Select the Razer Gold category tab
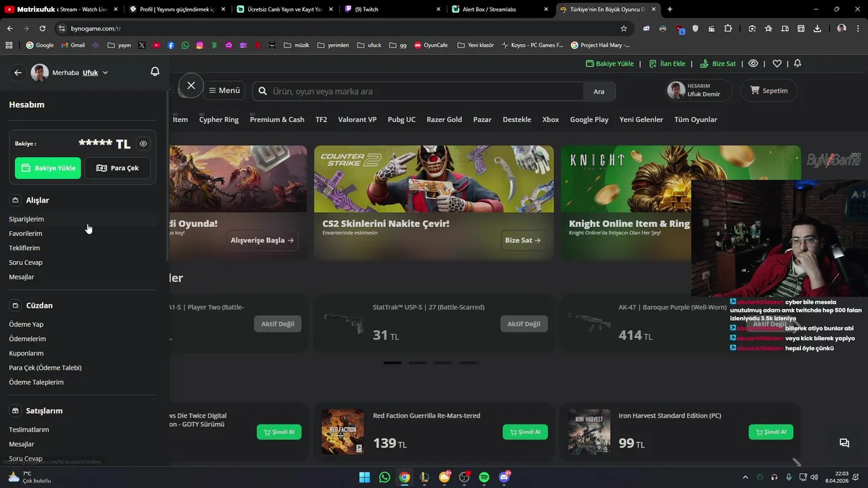 pos(444,119)
